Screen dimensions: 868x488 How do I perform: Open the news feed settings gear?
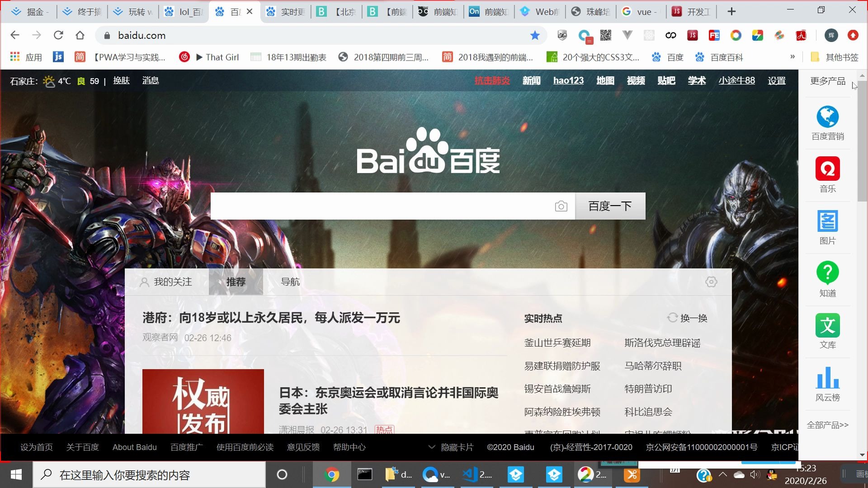click(x=711, y=282)
